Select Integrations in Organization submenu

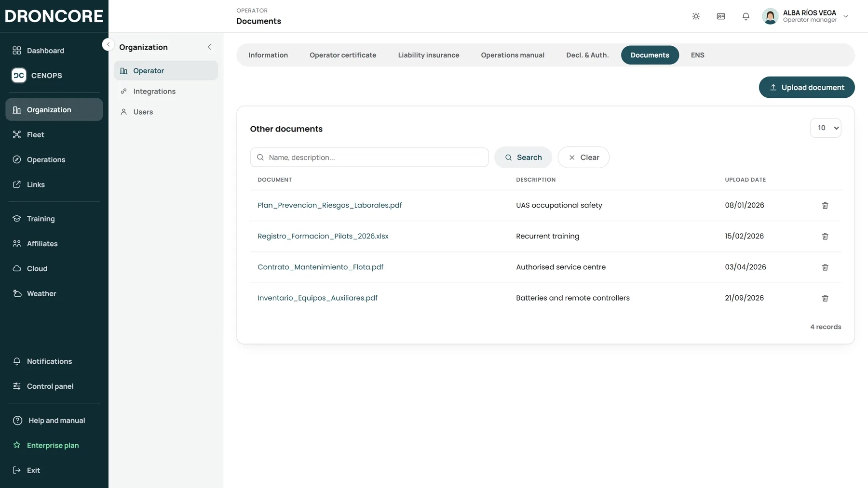tap(166, 92)
